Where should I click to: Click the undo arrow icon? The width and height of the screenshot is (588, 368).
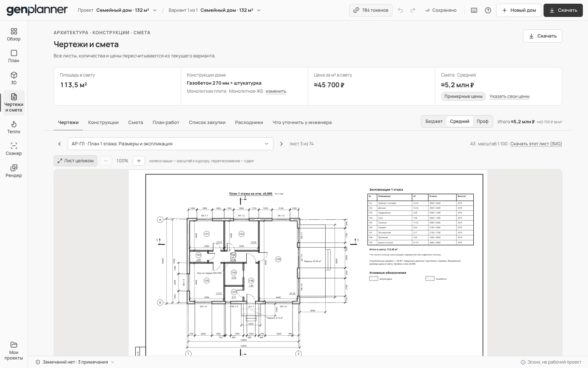[x=401, y=10]
